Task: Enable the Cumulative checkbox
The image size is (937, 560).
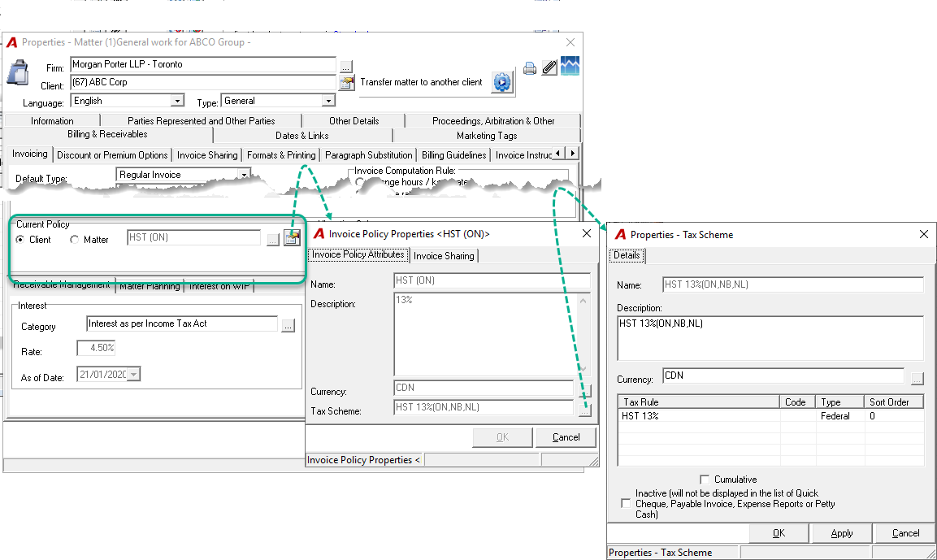Action: (x=705, y=480)
